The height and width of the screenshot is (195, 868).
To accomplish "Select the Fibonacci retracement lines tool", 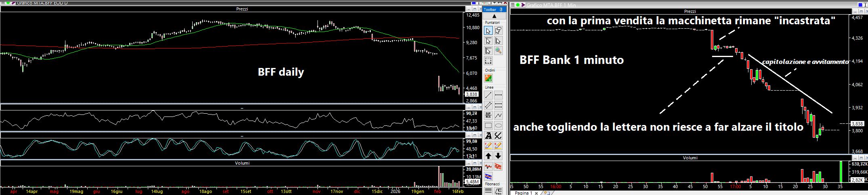I will pos(488,191).
